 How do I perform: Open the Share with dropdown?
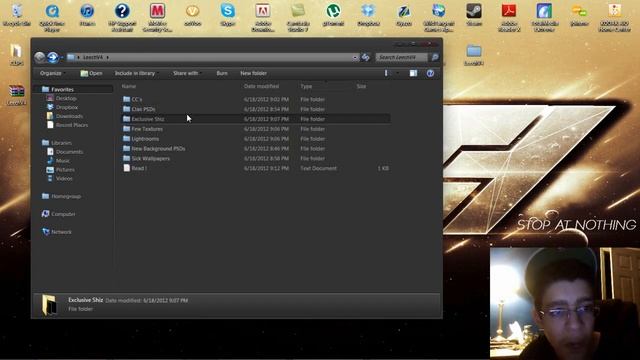[x=187, y=73]
